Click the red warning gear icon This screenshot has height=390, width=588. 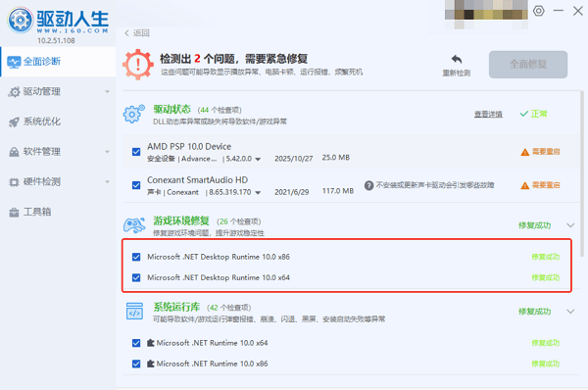tap(138, 65)
